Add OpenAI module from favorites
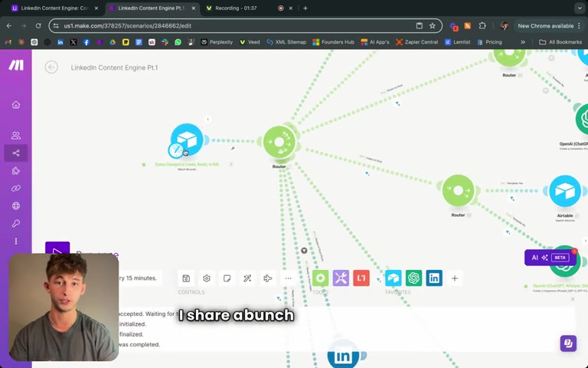The height and width of the screenshot is (368, 588). pos(413,278)
